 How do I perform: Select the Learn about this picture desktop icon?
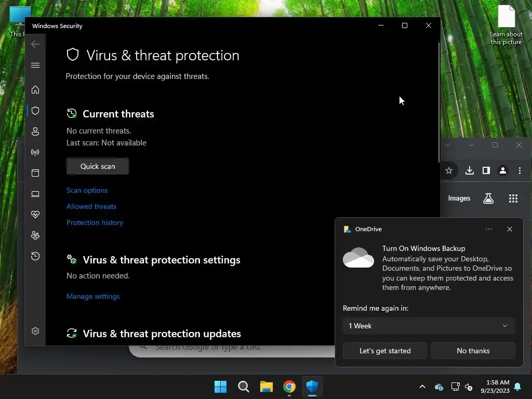[x=506, y=25]
